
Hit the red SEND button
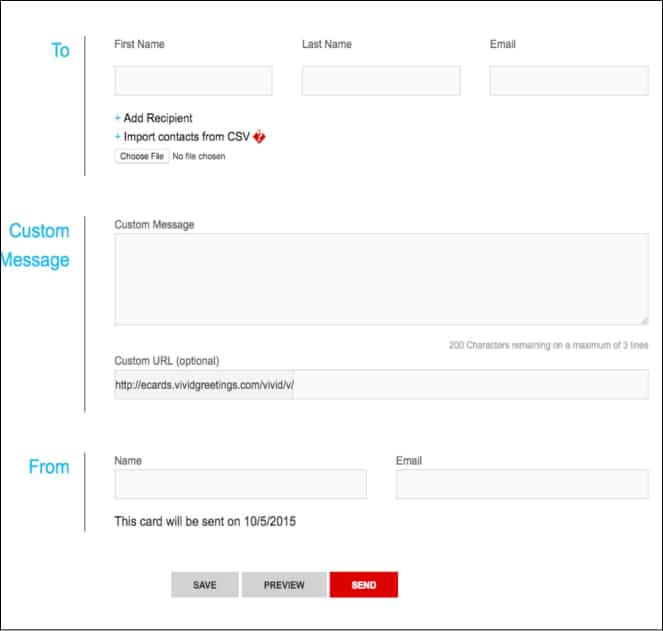coord(364,585)
